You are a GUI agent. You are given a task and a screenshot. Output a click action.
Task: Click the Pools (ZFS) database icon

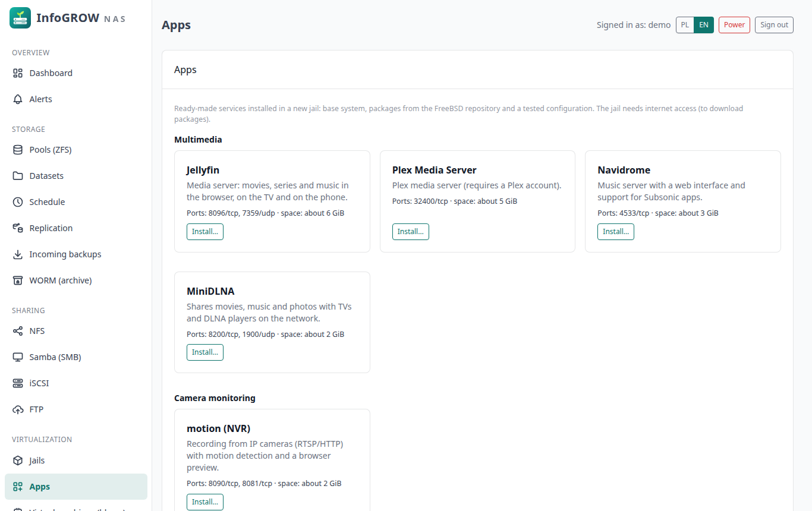point(18,150)
